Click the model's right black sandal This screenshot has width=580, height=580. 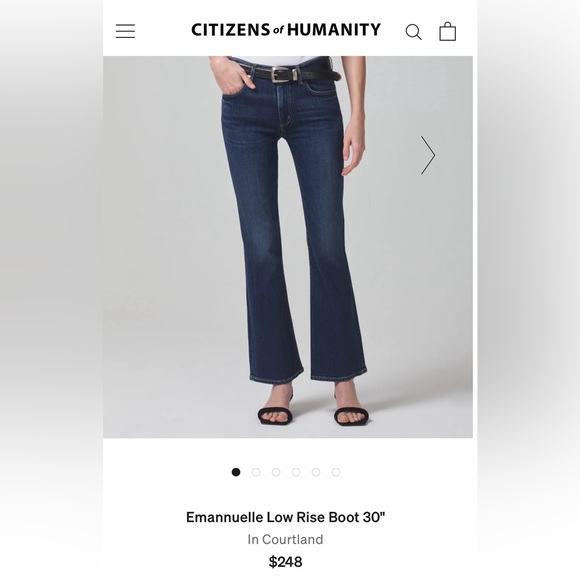point(275,416)
